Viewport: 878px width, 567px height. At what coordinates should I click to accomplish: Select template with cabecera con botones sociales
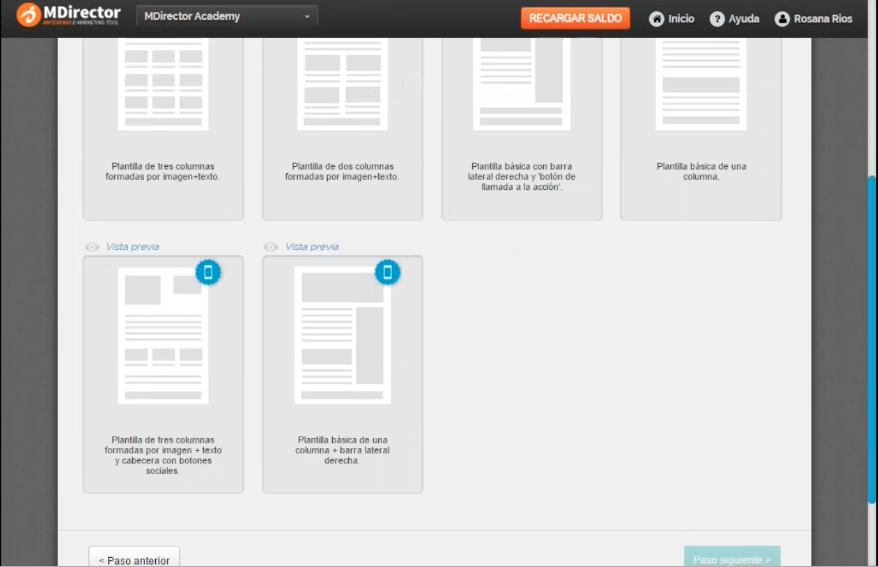pos(163,374)
